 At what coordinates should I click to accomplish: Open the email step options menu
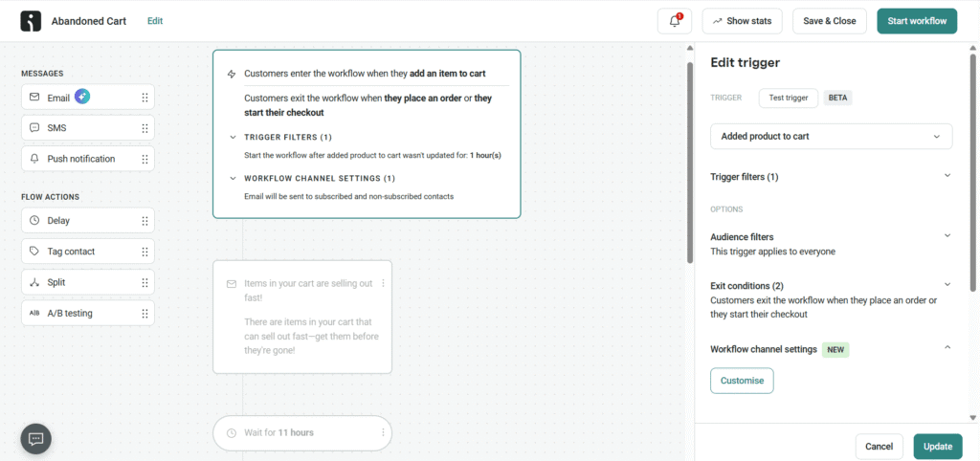[383, 284]
